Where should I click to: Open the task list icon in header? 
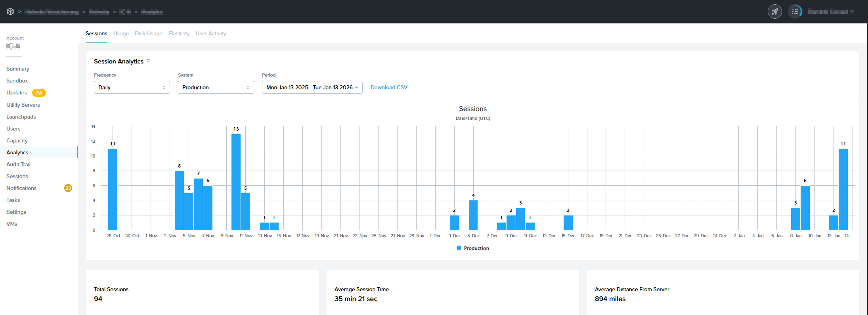[795, 12]
